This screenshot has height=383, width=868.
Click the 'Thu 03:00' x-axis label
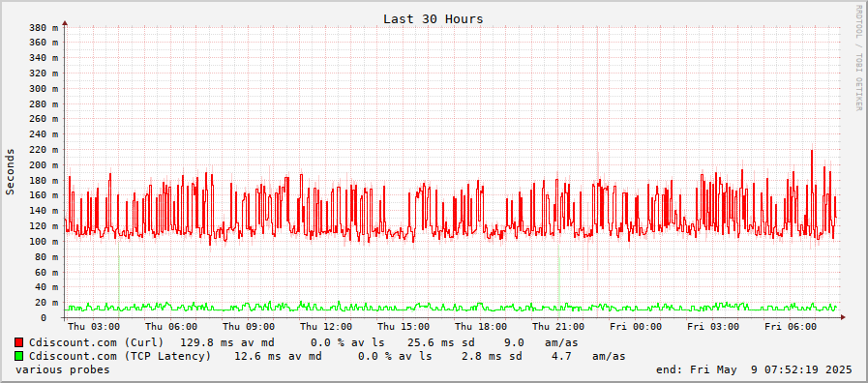click(x=93, y=327)
